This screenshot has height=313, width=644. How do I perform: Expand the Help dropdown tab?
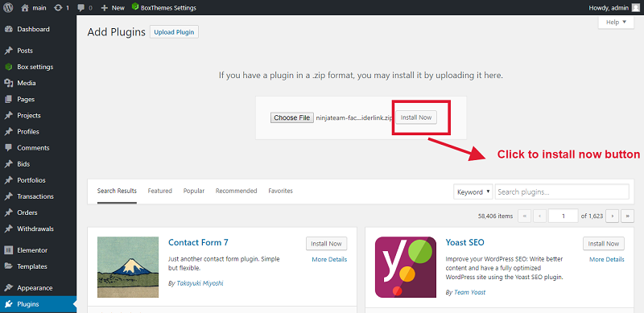pyautogui.click(x=616, y=23)
